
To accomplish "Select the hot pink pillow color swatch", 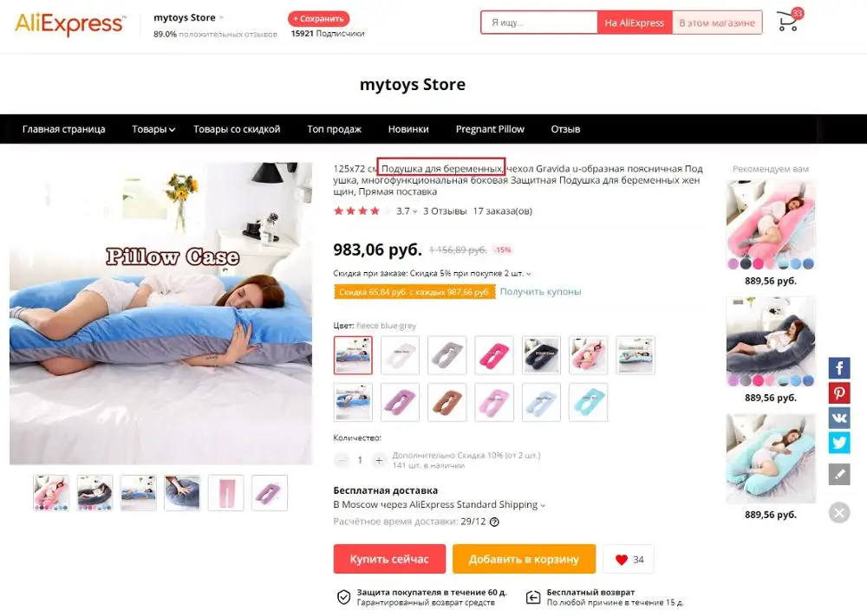I will pos(494,355).
